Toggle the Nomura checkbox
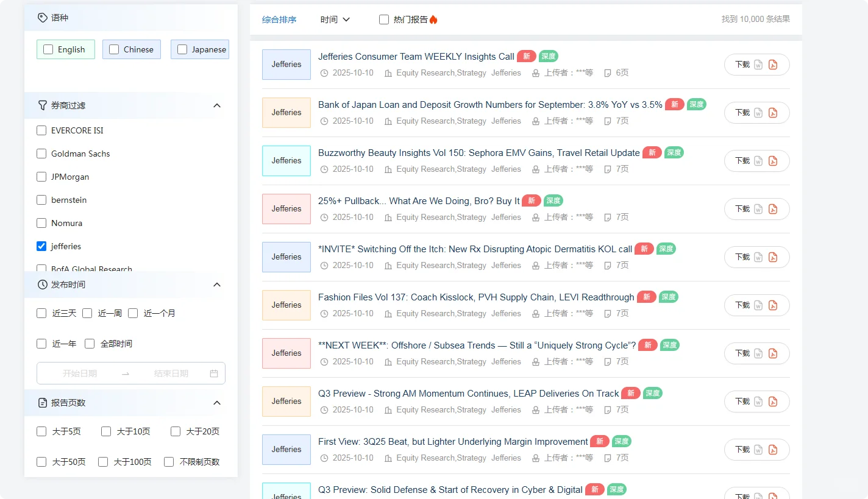Viewport: 868px width, 499px height. tap(41, 223)
